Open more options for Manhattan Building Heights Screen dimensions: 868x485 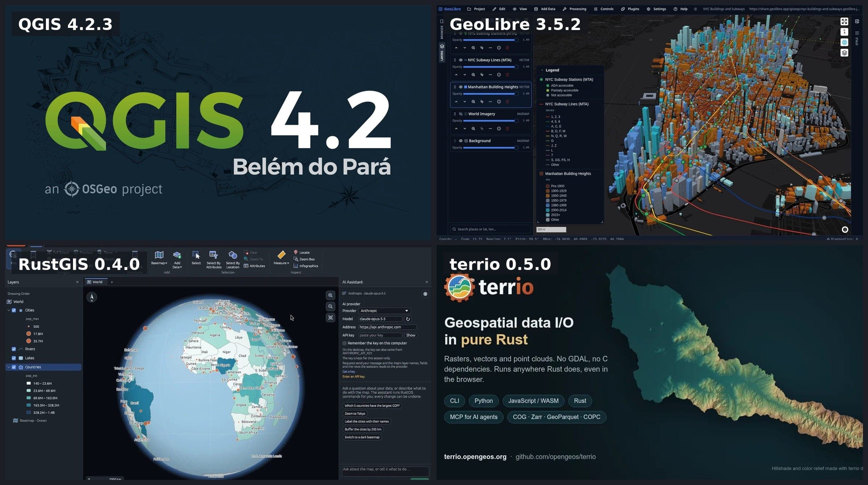490,102
